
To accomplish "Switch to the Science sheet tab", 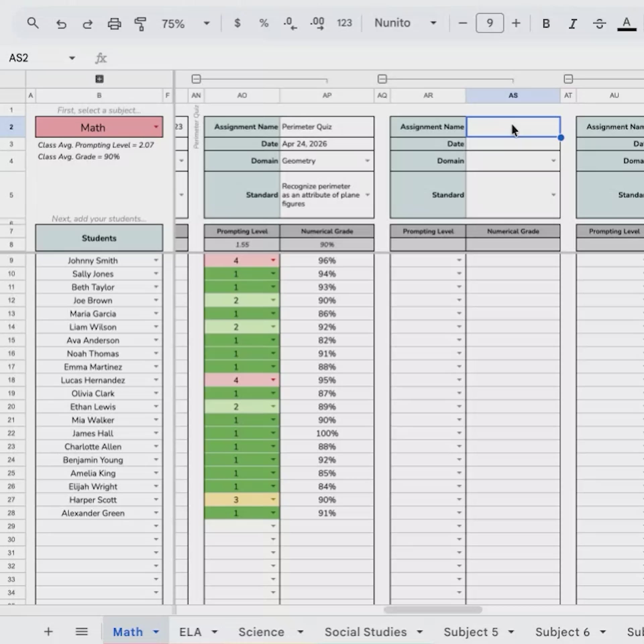I will click(261, 632).
